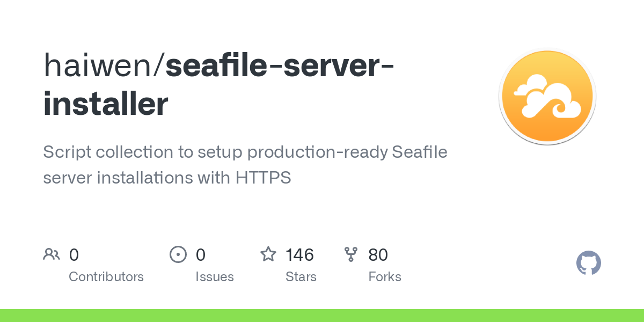Open the seafile-server-installer repository title

tap(279, 65)
